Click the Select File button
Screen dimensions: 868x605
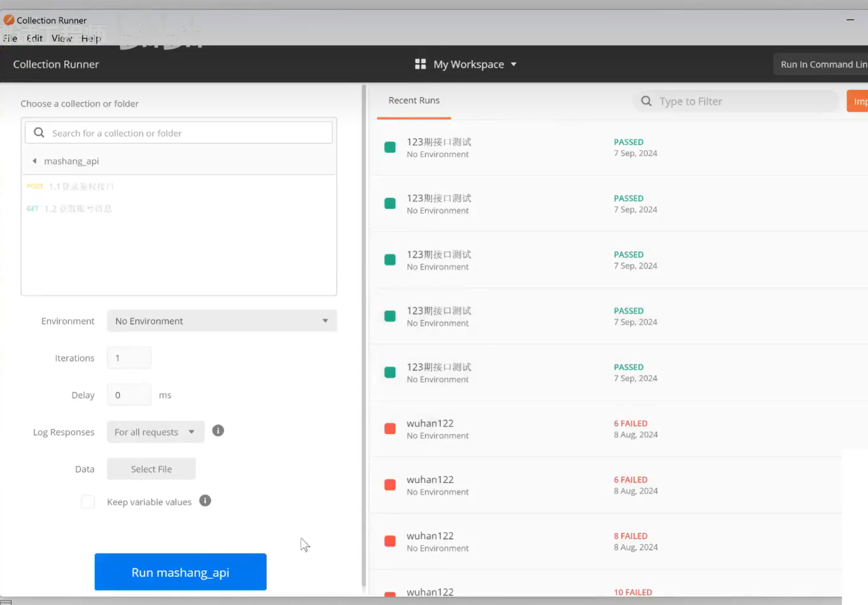coord(151,469)
